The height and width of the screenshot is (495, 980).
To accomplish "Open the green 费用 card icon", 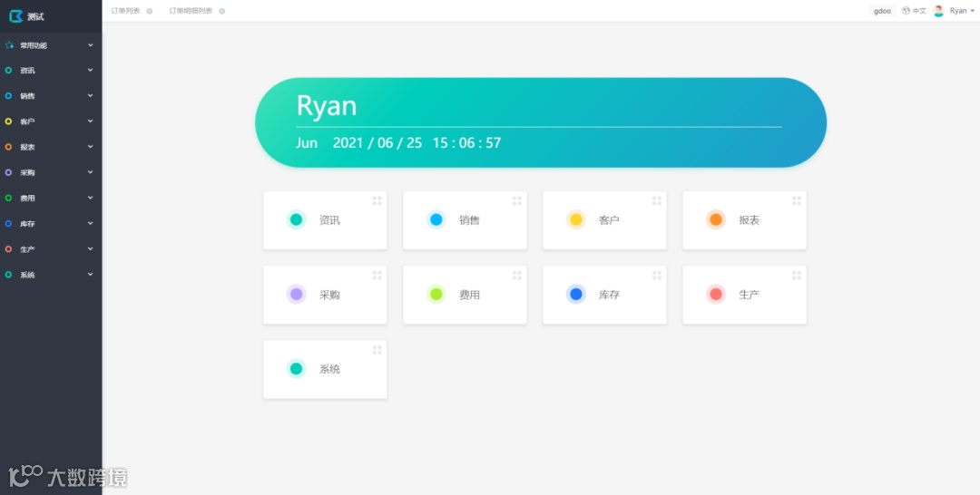I will (436, 294).
